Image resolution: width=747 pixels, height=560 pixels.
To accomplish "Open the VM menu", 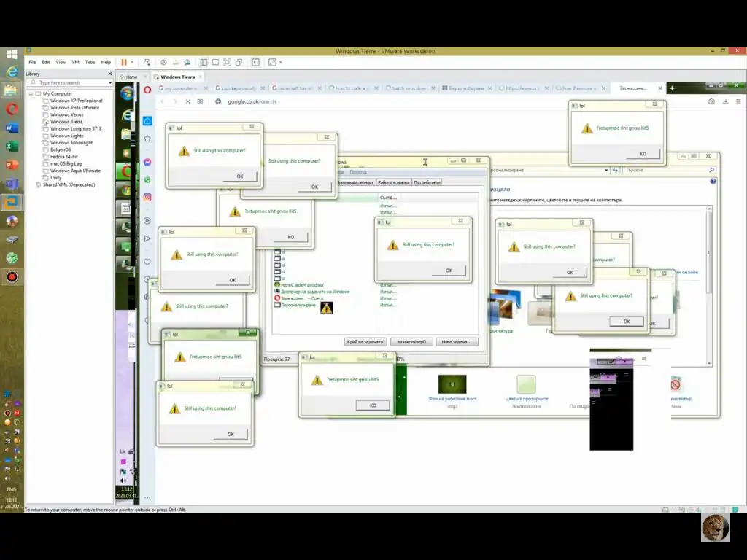I will (75, 62).
